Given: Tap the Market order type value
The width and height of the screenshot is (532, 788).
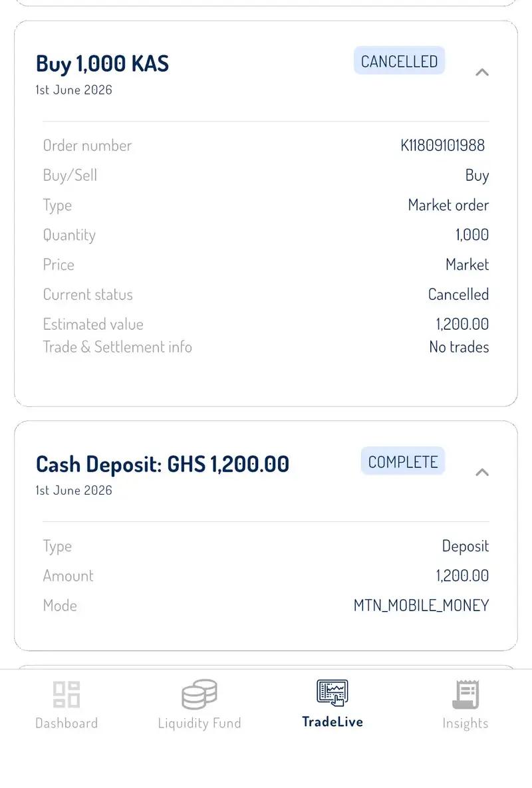Looking at the screenshot, I should point(449,205).
